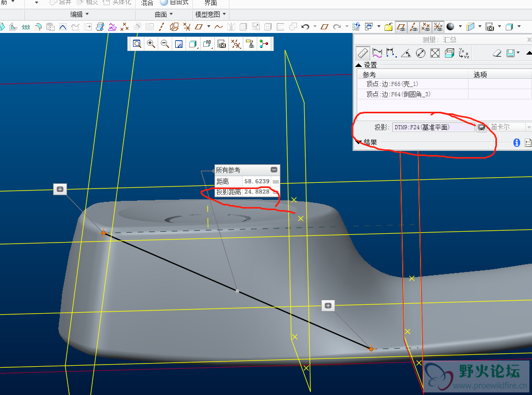This screenshot has width=532, height=395.
Task: Click the regenerate model icon
Action: pos(356,27)
